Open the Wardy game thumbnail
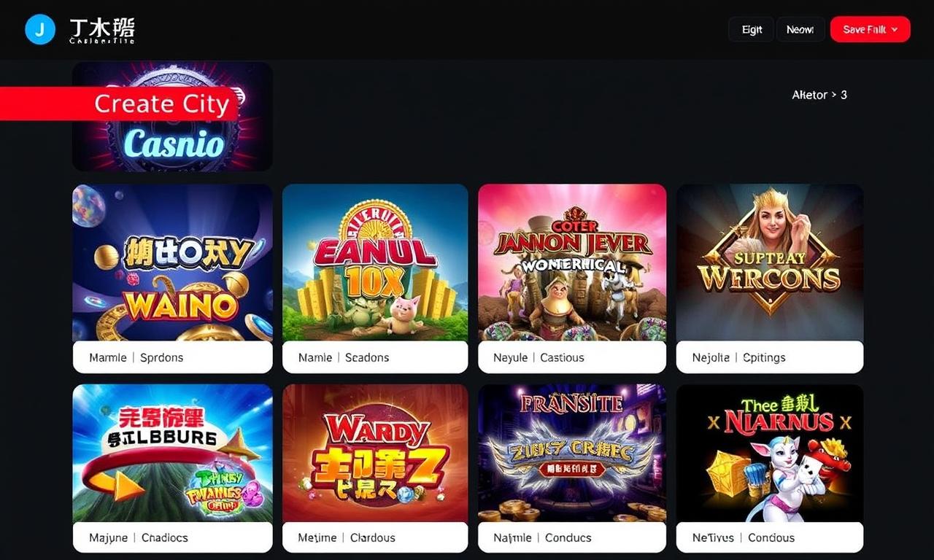This screenshot has height=560, width=934. coord(375,453)
